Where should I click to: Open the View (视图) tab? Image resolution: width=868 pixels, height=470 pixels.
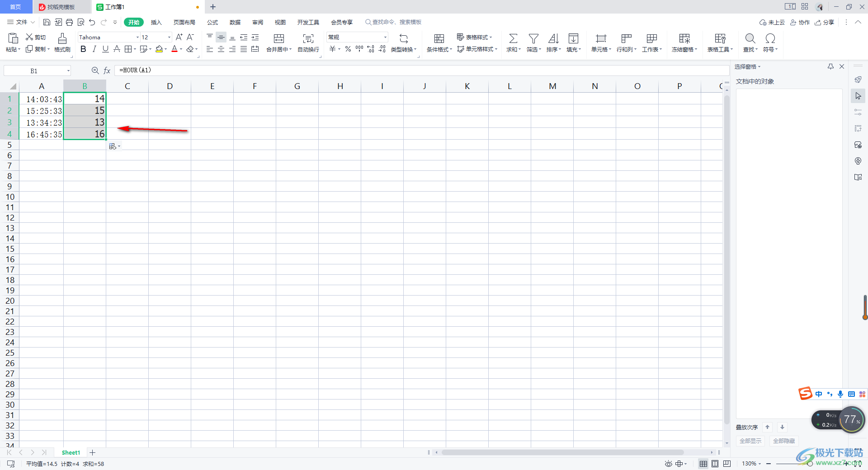pos(280,22)
